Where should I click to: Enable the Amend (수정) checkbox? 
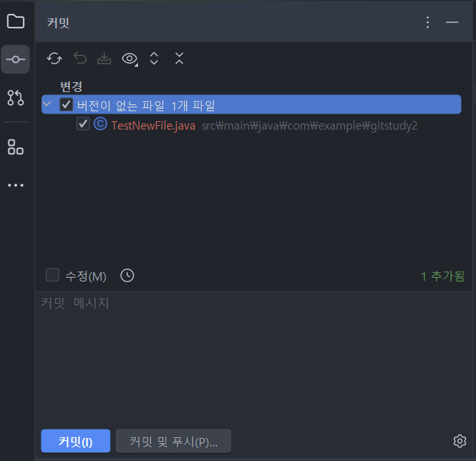[53, 275]
